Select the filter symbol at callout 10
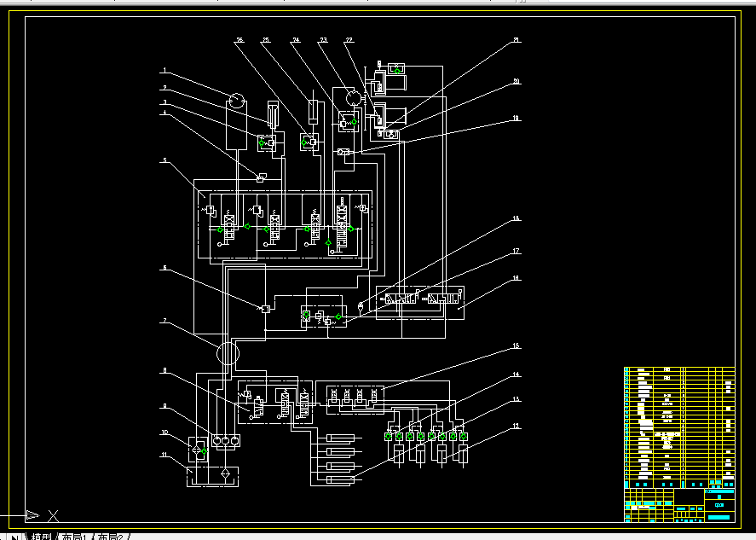 (x=198, y=450)
